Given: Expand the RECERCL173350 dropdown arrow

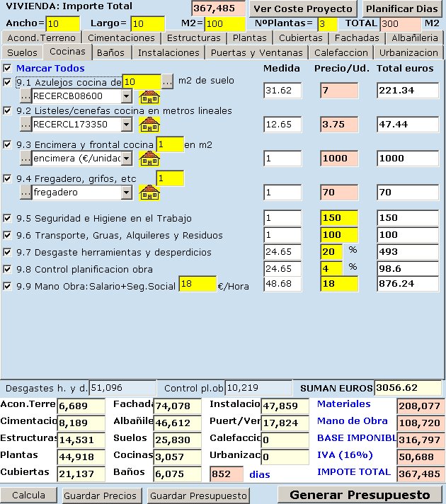Looking at the screenshot, I should click(x=127, y=125).
